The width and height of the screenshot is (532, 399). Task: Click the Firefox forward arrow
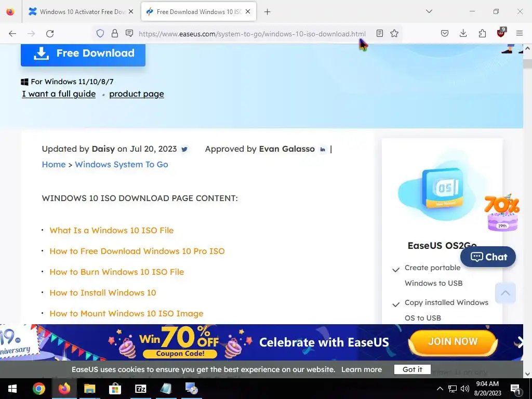coord(31,34)
